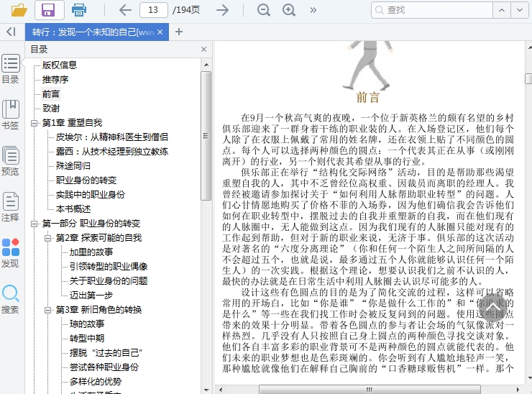Select 推荐序 in the contents tree
Image resolution: width=532 pixels, height=394 pixels.
[x=55, y=79]
